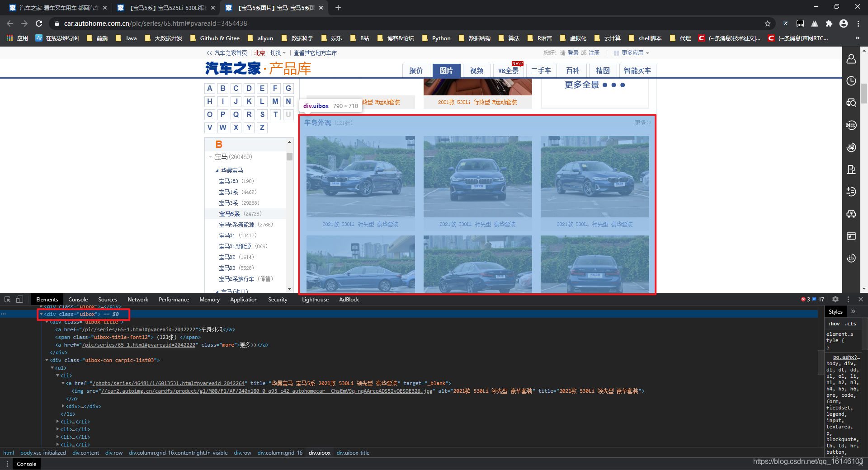Collapse the 华晨宝马 sub-brand group
The width and height of the screenshot is (868, 470).
(x=217, y=170)
